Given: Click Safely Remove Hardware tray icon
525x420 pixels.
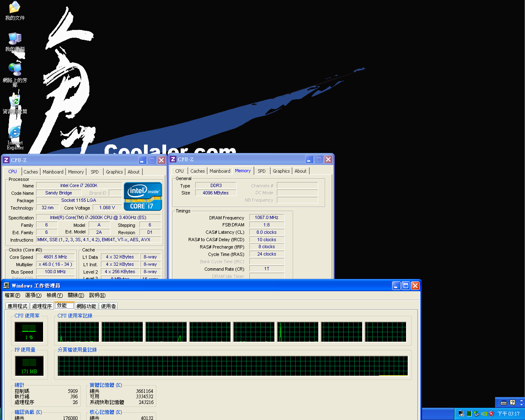Looking at the screenshot, I should (x=476, y=413).
